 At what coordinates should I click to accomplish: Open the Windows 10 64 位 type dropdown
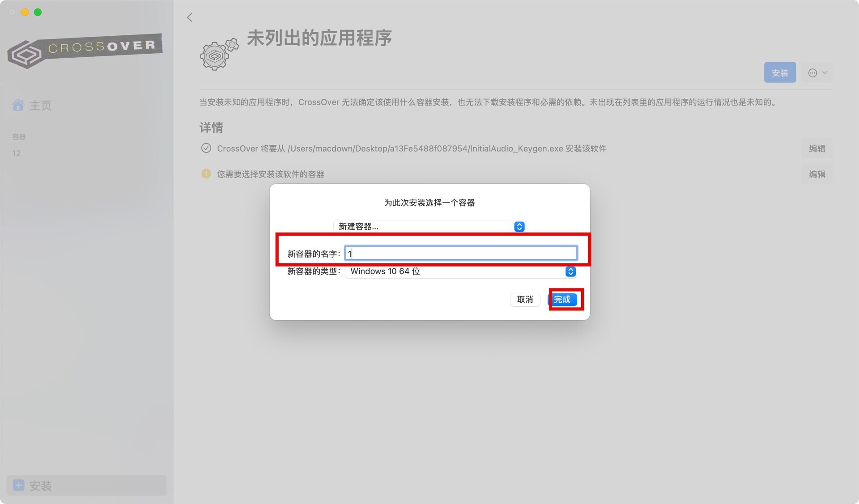tap(460, 271)
